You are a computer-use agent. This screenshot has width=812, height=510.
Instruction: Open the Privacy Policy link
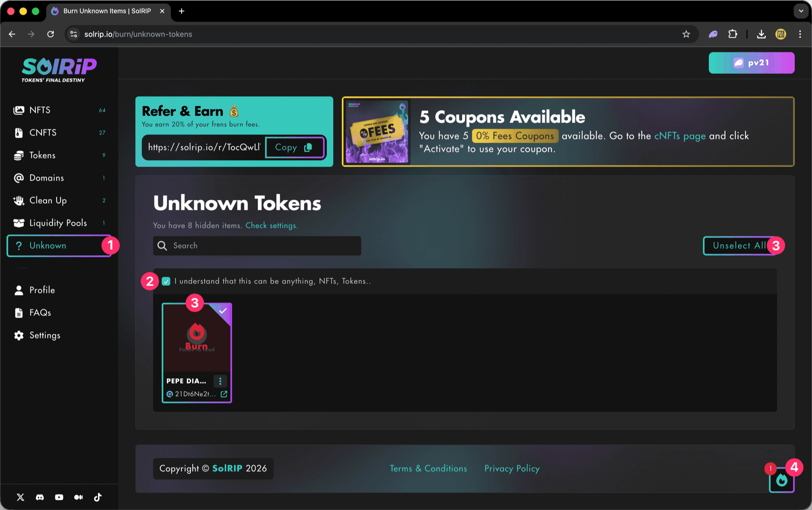pyautogui.click(x=512, y=469)
